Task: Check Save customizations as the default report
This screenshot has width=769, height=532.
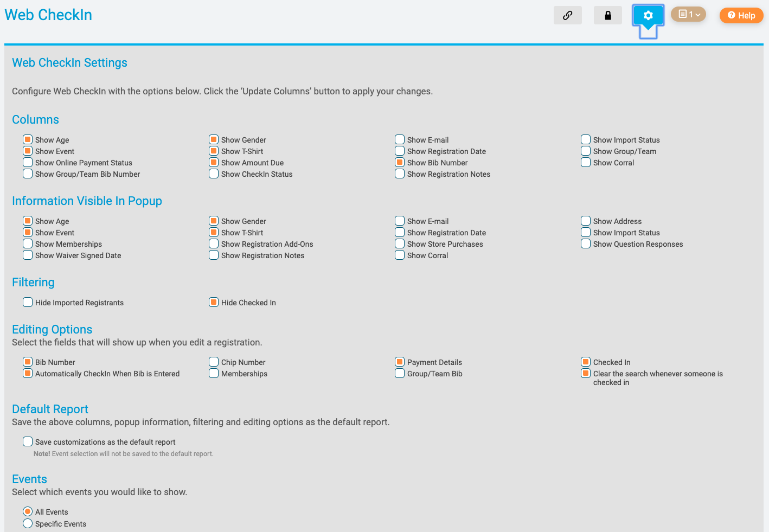Action: coord(28,441)
